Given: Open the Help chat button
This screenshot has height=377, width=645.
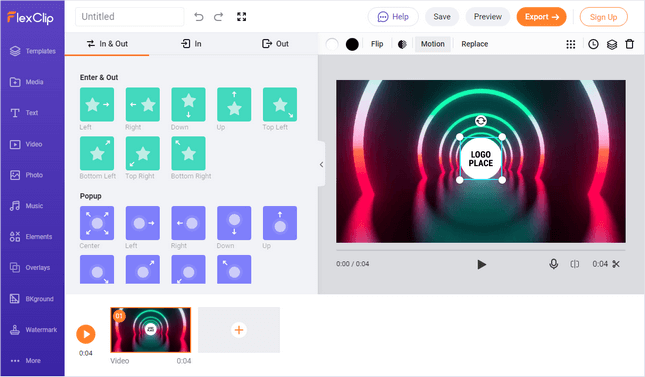Looking at the screenshot, I should [x=393, y=17].
